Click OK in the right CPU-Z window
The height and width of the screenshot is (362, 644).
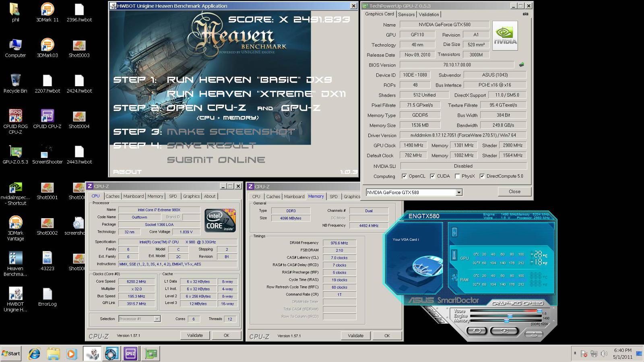[x=387, y=335]
